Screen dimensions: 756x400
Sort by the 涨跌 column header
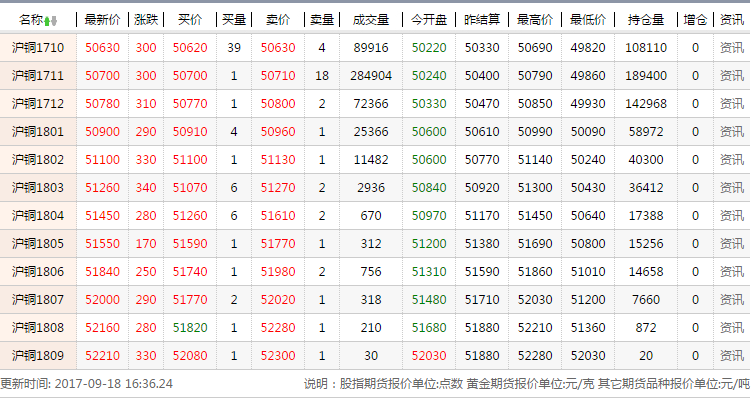pos(146,20)
